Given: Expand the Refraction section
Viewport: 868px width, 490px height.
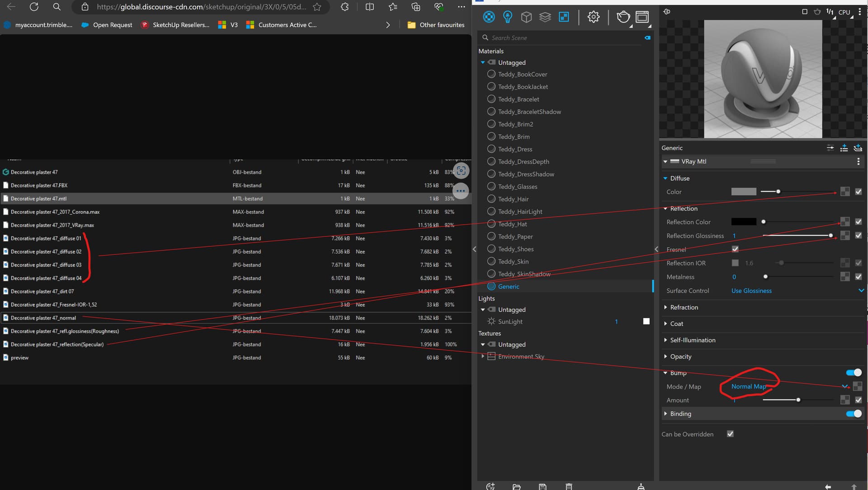Looking at the screenshot, I should [665, 307].
